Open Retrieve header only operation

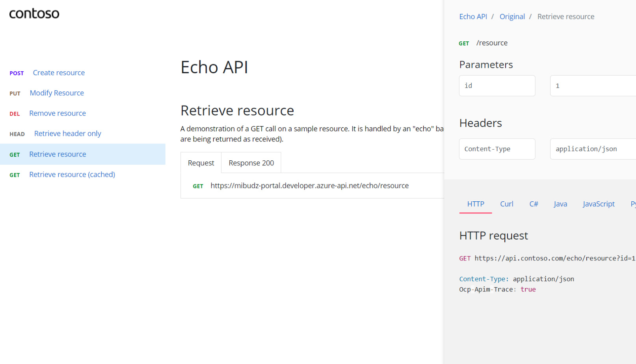point(67,134)
